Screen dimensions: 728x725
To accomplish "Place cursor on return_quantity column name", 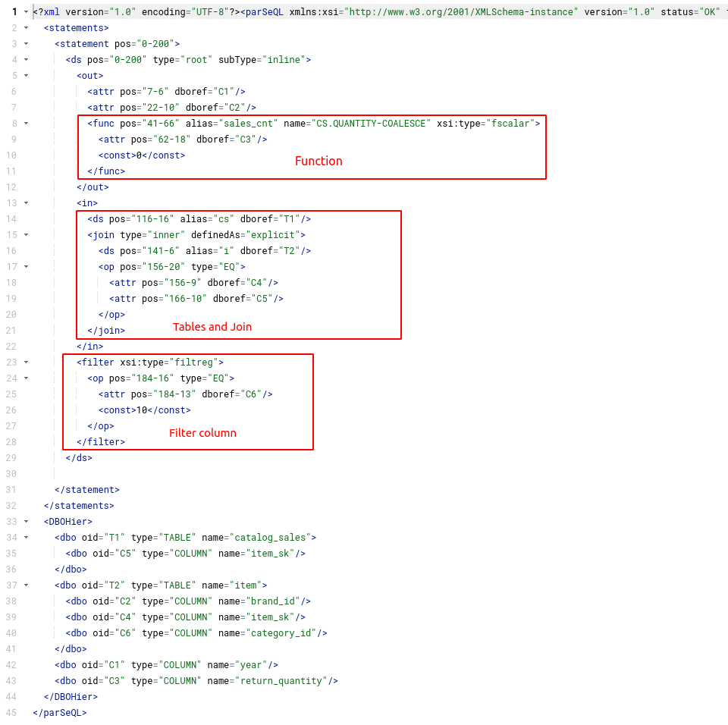I will [281, 681].
